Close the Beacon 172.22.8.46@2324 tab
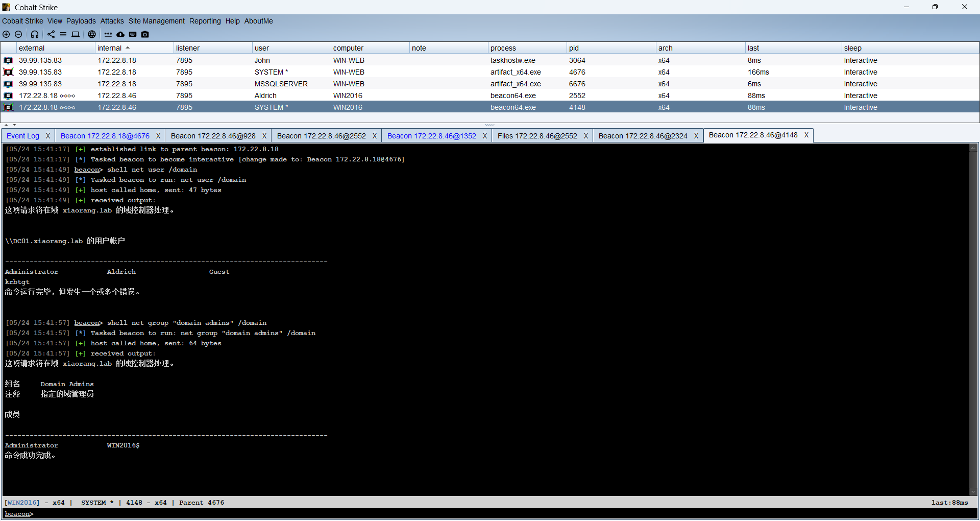 [696, 136]
